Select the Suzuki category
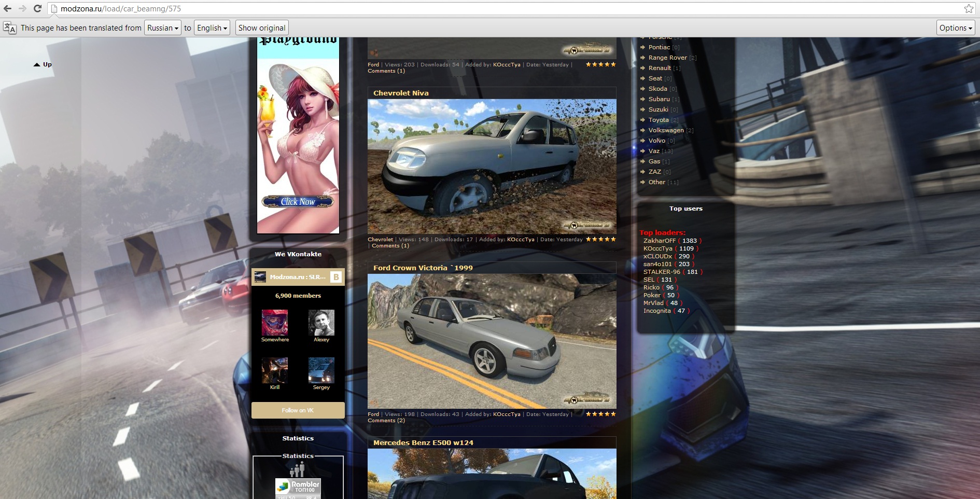Viewport: 980px width, 499px height. 658,109
